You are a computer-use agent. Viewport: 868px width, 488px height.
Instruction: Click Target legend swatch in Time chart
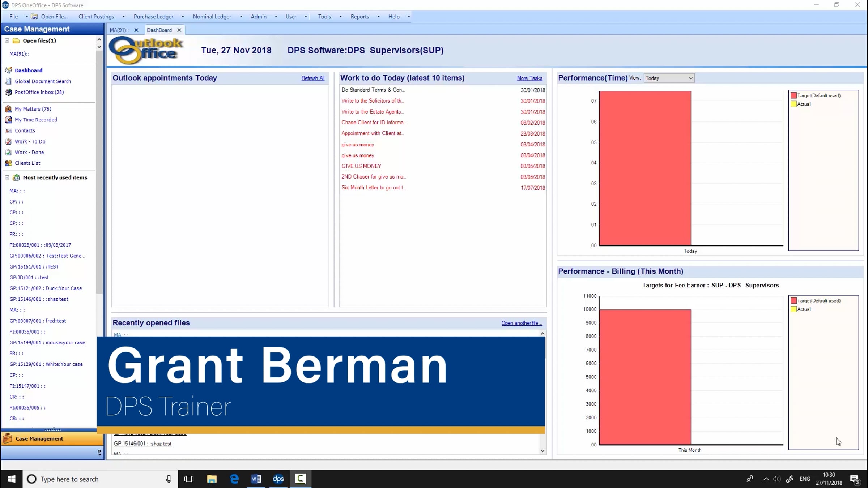[x=794, y=95]
